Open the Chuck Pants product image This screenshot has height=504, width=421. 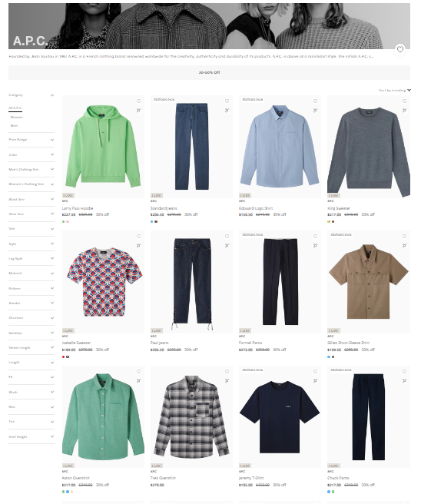[x=369, y=417]
